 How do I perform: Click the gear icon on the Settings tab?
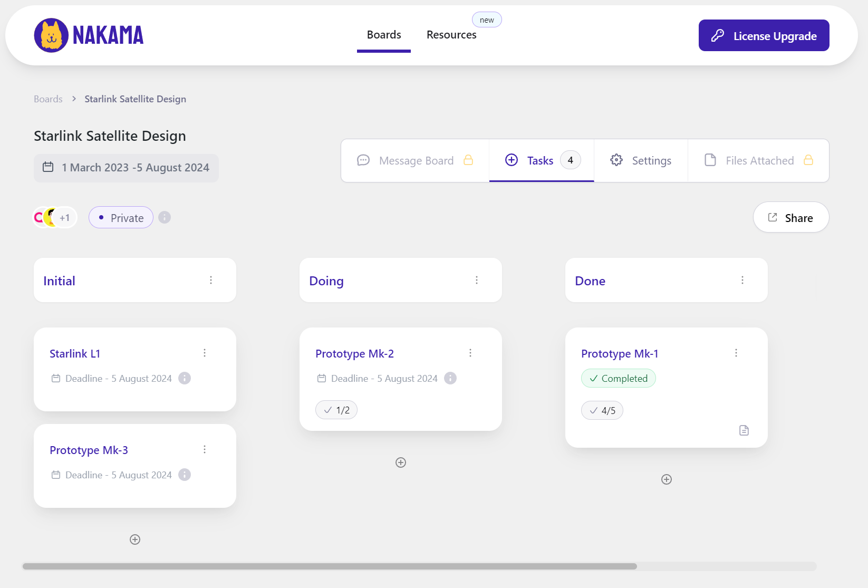(x=616, y=160)
